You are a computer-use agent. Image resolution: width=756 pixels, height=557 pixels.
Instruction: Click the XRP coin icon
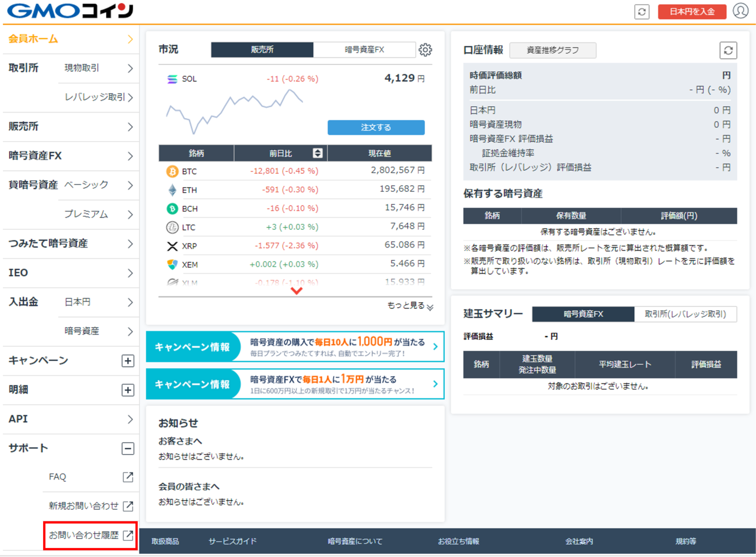172,246
